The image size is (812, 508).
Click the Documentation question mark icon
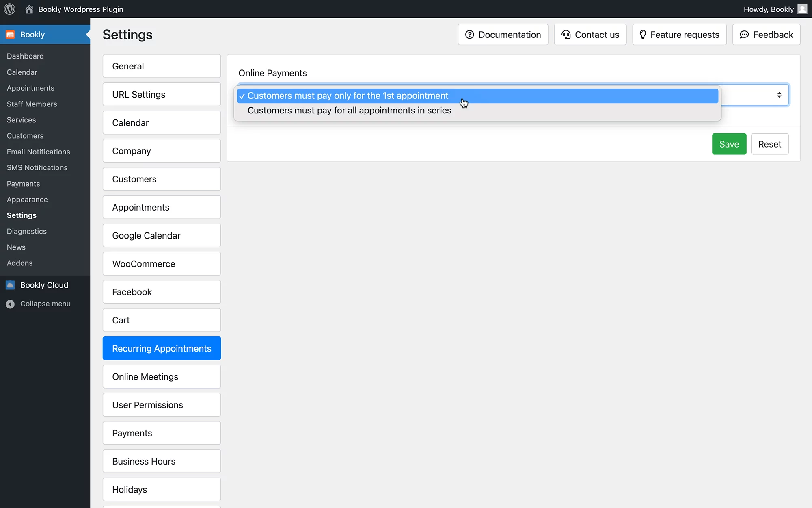point(470,35)
